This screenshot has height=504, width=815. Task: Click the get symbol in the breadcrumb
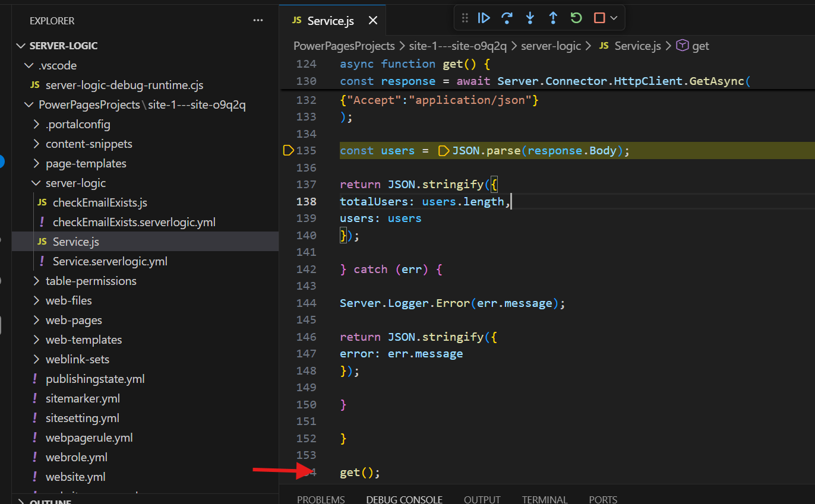pos(700,46)
